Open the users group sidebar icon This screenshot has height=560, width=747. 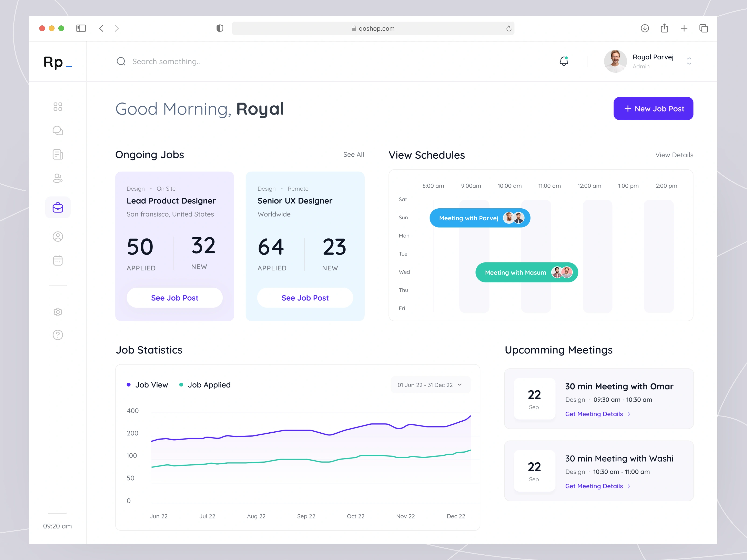pyautogui.click(x=58, y=178)
